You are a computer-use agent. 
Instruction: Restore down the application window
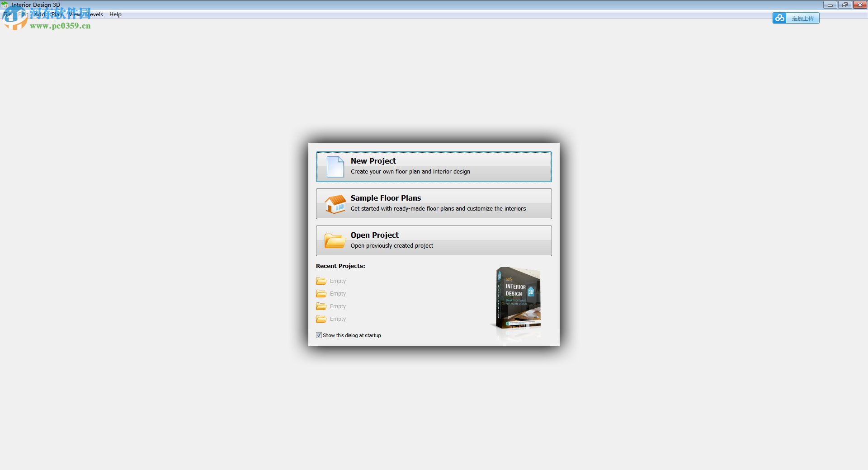pyautogui.click(x=844, y=5)
